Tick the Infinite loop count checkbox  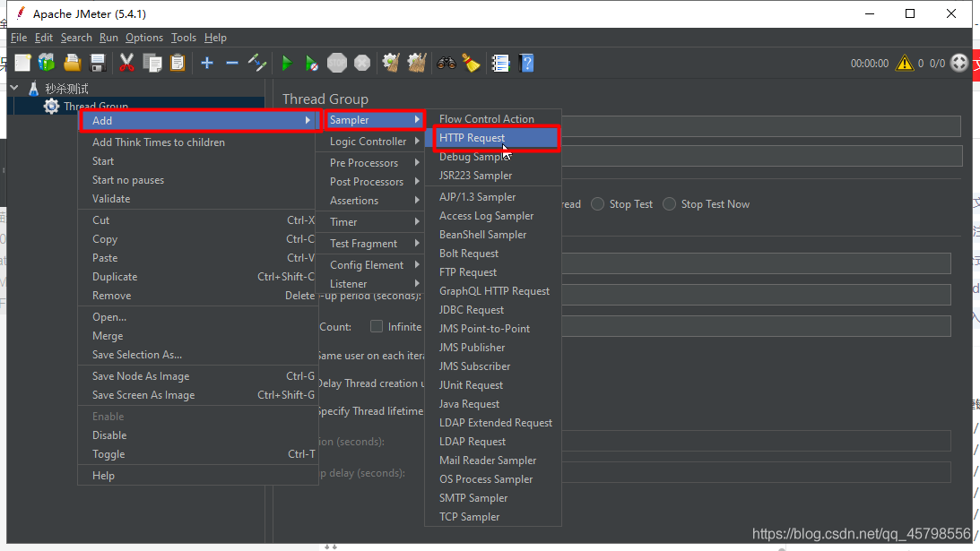point(377,326)
